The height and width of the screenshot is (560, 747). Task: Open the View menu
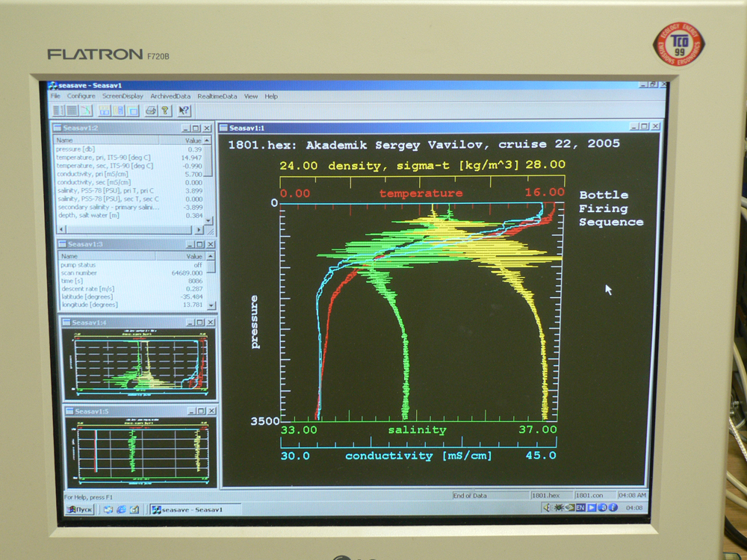[x=251, y=96]
